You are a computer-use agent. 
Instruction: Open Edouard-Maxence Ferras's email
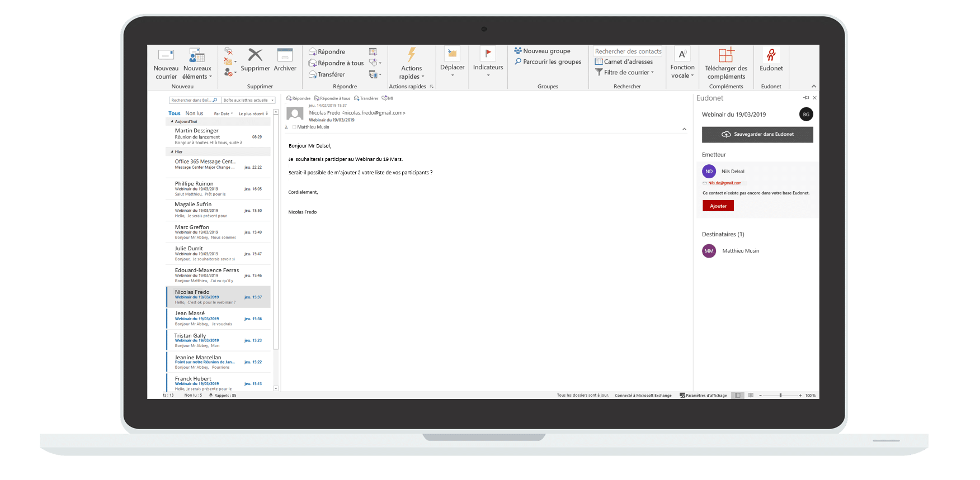tap(218, 275)
